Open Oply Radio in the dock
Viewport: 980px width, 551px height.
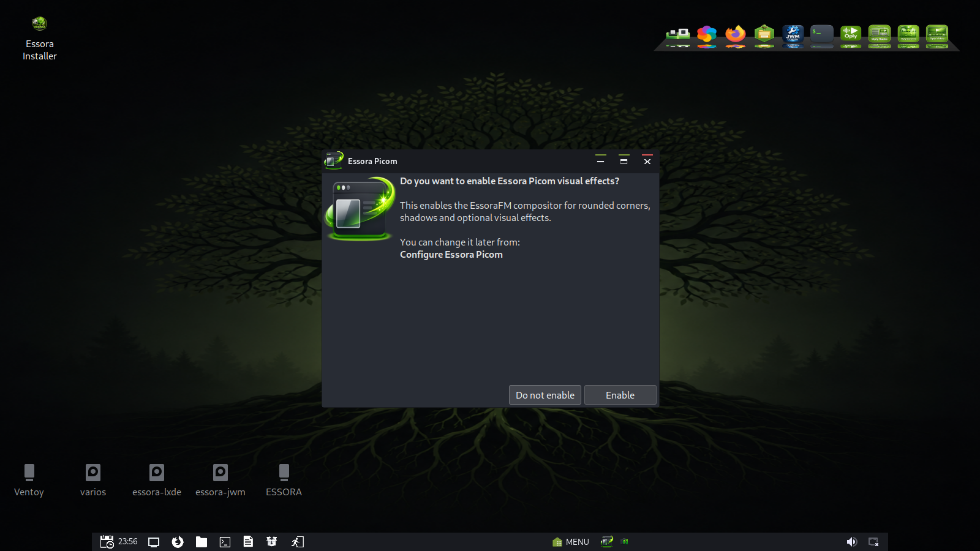(880, 34)
